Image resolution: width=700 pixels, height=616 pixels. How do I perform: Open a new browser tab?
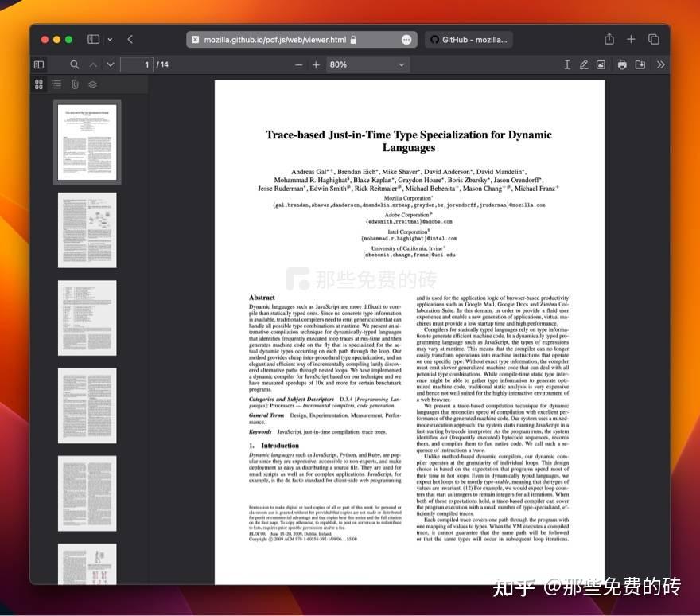[631, 38]
